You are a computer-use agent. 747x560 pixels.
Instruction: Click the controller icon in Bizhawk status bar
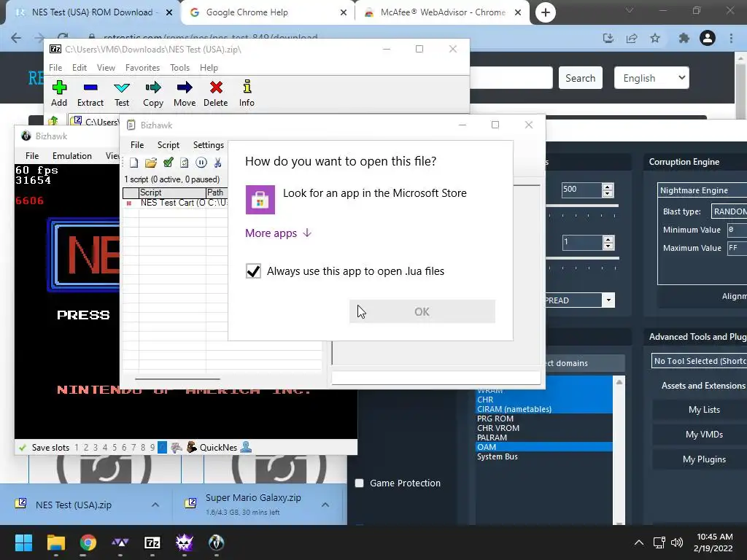tap(177, 448)
